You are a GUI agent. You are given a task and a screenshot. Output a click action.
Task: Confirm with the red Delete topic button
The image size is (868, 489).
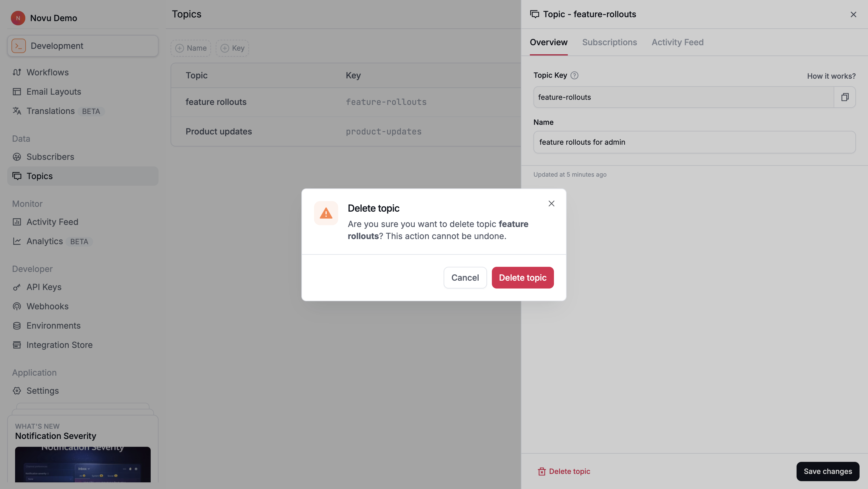(522, 278)
